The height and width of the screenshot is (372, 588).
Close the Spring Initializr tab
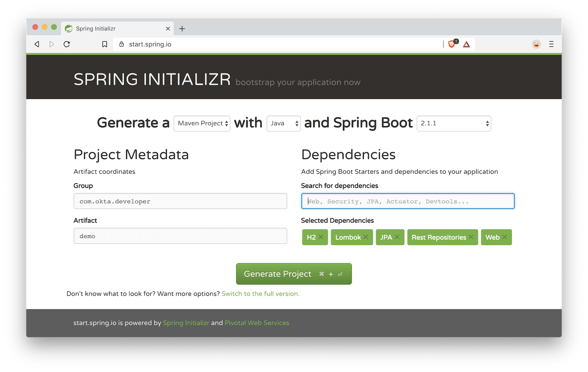pos(168,29)
